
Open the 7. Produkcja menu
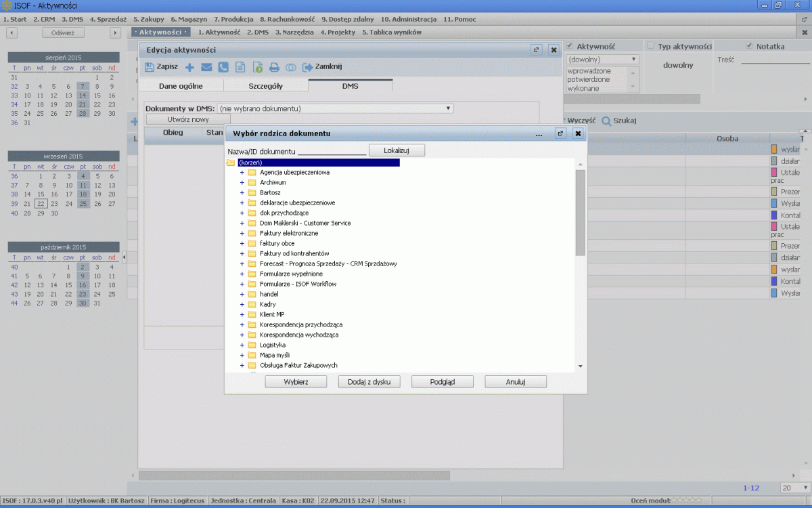coord(234,19)
